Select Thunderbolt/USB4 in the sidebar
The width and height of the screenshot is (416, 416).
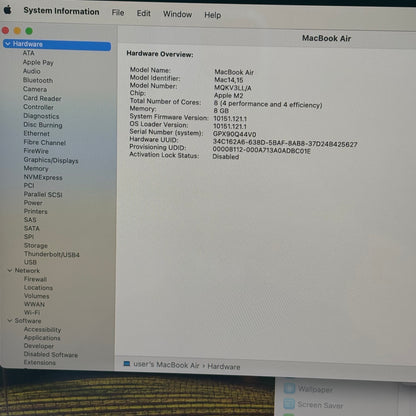coord(52,254)
